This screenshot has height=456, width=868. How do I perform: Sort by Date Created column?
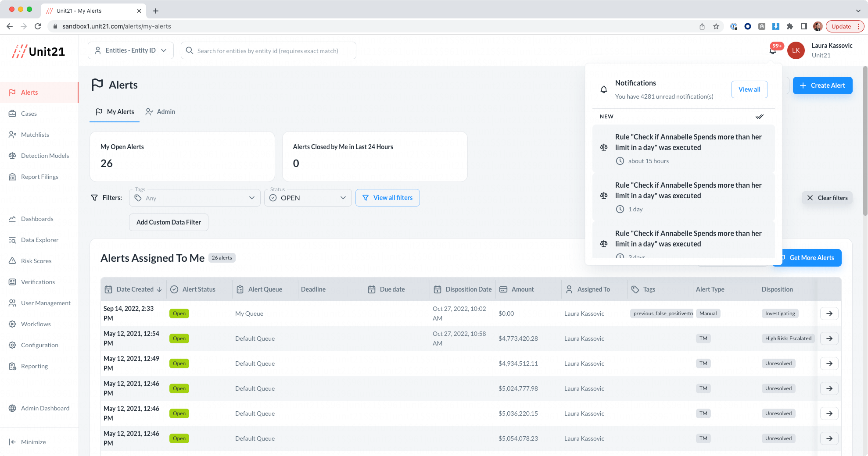pyautogui.click(x=133, y=289)
